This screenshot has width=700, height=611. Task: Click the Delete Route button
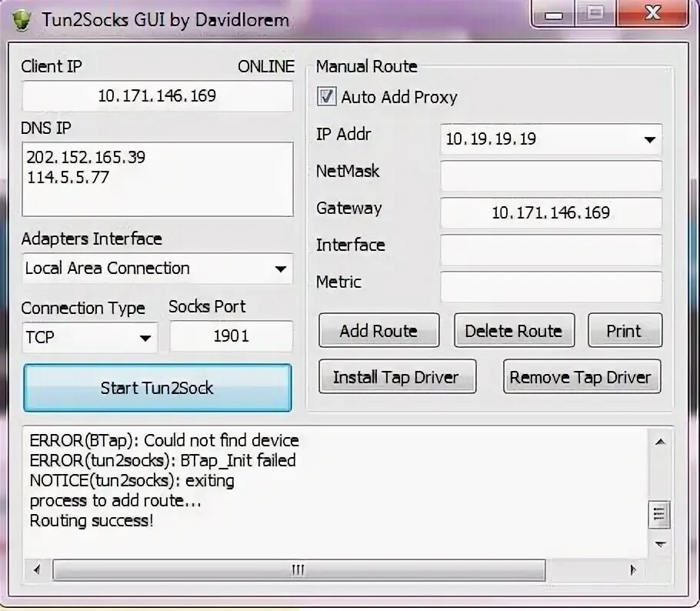pyautogui.click(x=514, y=331)
